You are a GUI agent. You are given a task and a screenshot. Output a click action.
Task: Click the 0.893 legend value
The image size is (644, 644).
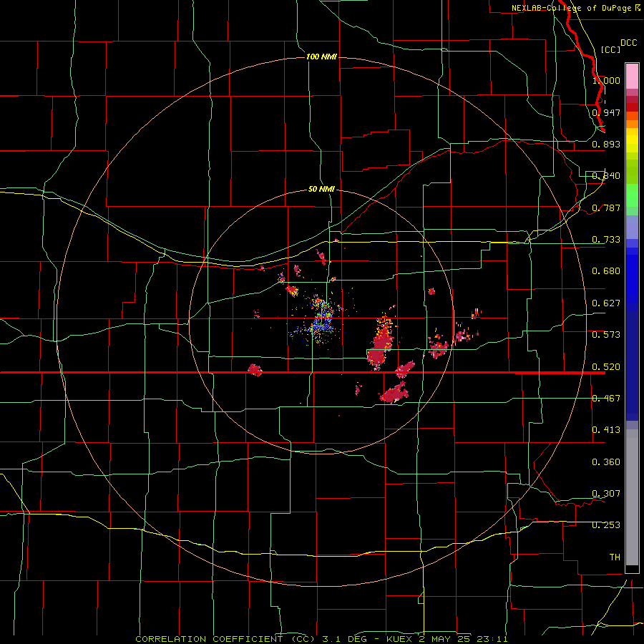606,144
